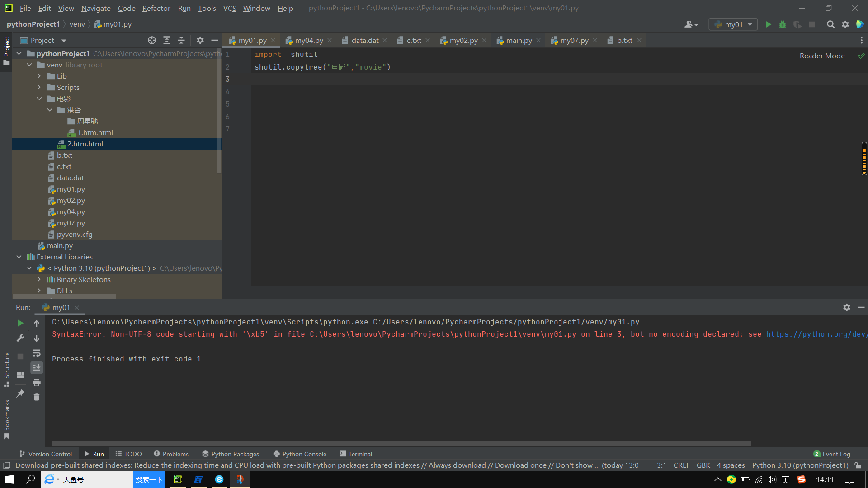Open the my01 run configuration dropdown
Screen dimensions: 868x488
tap(733, 24)
